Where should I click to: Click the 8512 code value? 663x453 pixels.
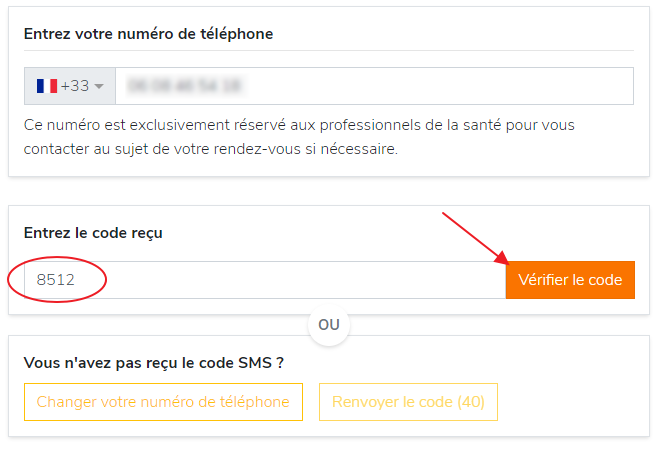pos(55,280)
